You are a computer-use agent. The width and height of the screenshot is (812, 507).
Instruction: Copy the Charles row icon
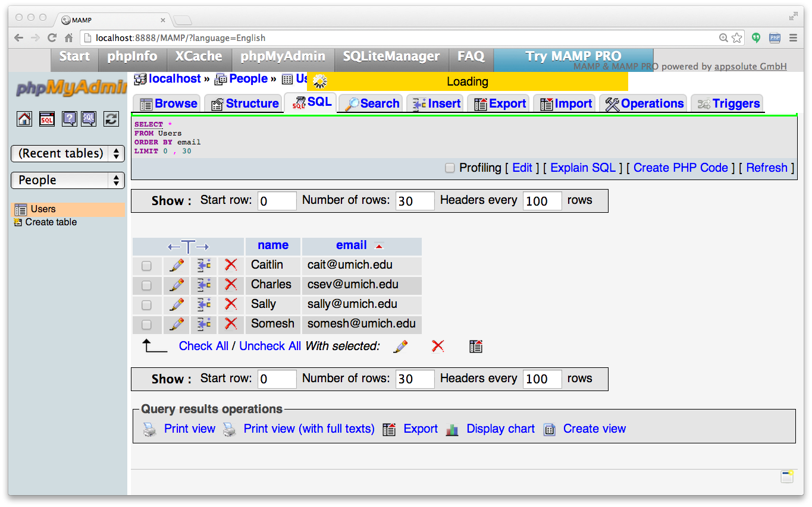pyautogui.click(x=204, y=285)
